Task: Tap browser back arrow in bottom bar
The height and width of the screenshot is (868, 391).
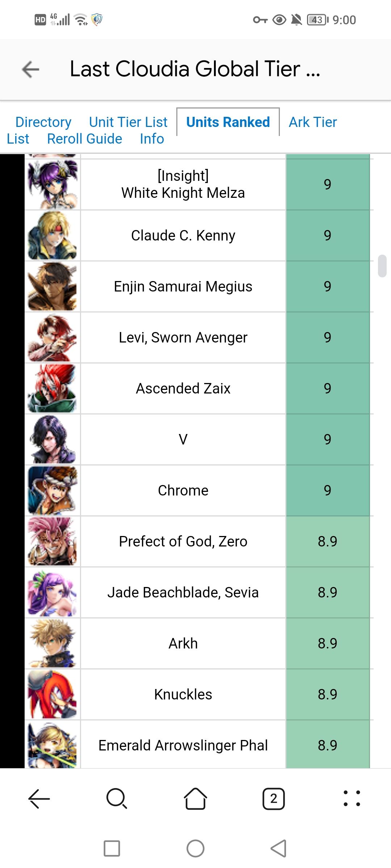Action: coord(39,798)
